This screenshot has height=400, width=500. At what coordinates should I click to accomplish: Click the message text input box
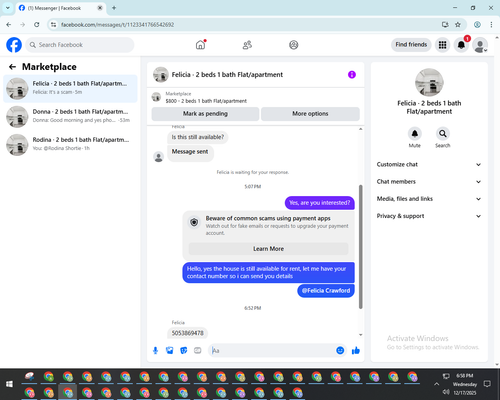point(273,350)
